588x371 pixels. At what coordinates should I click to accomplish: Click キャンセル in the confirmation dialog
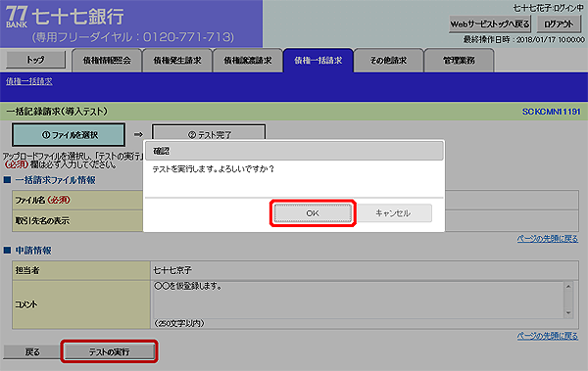tap(393, 213)
